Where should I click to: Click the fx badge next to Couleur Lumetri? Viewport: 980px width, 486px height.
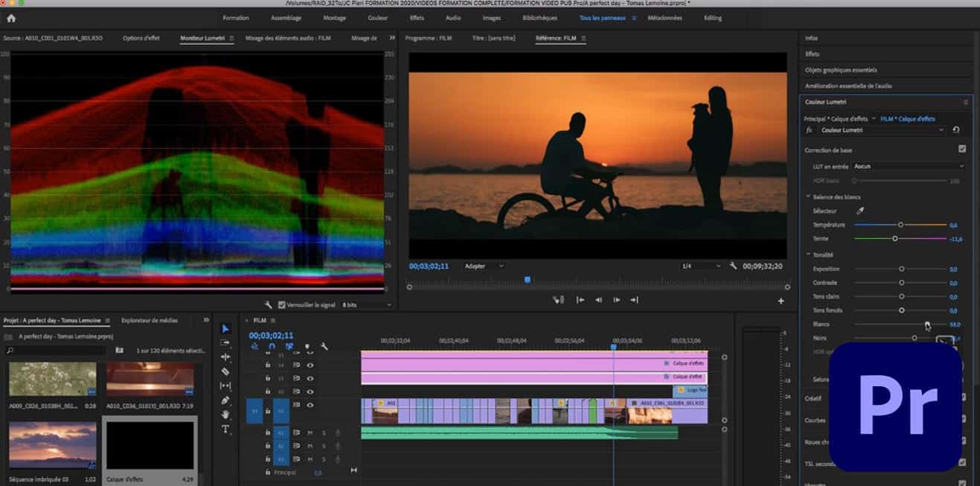(809, 129)
